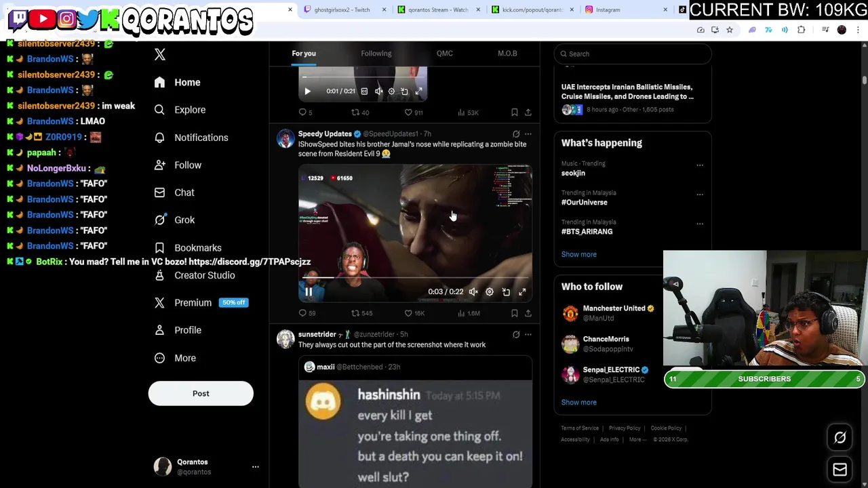Expand the 0:22 video to fullscreen
This screenshot has width=868, height=488.
522,292
